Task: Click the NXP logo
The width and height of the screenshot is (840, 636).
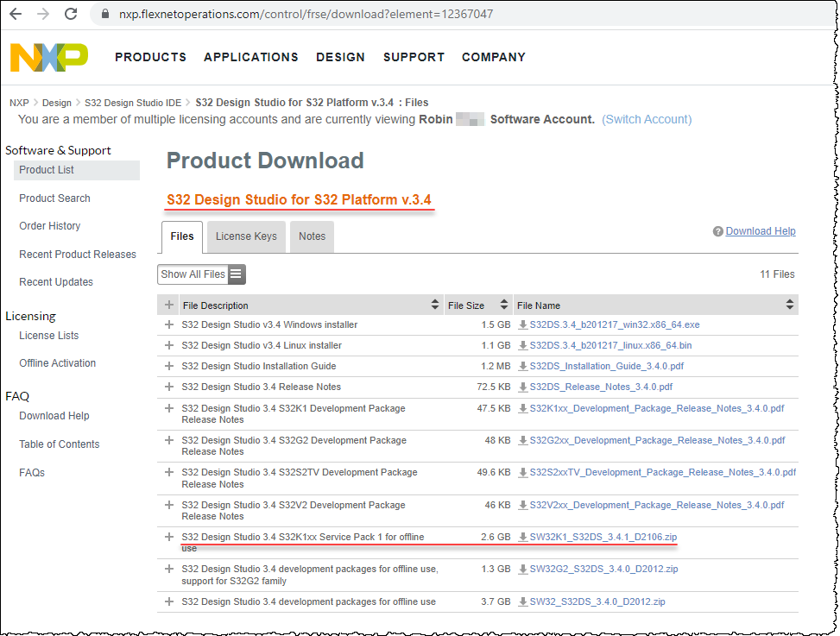Action: (49, 57)
